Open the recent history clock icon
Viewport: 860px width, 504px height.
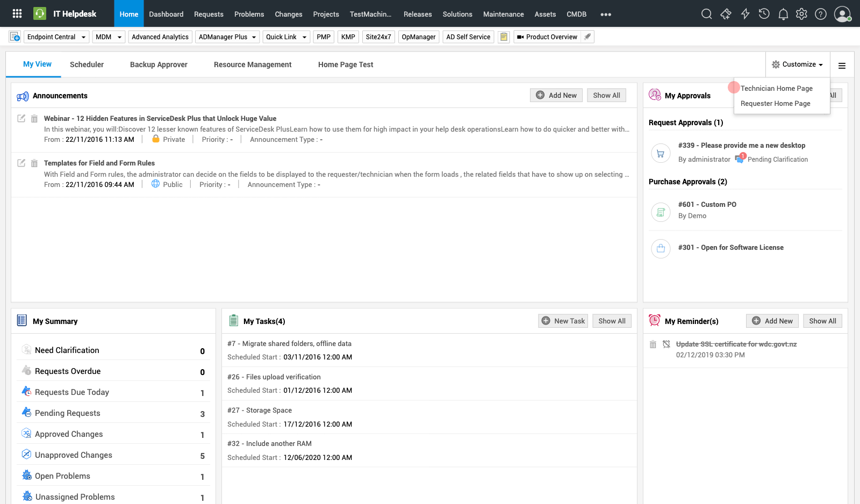coord(764,14)
